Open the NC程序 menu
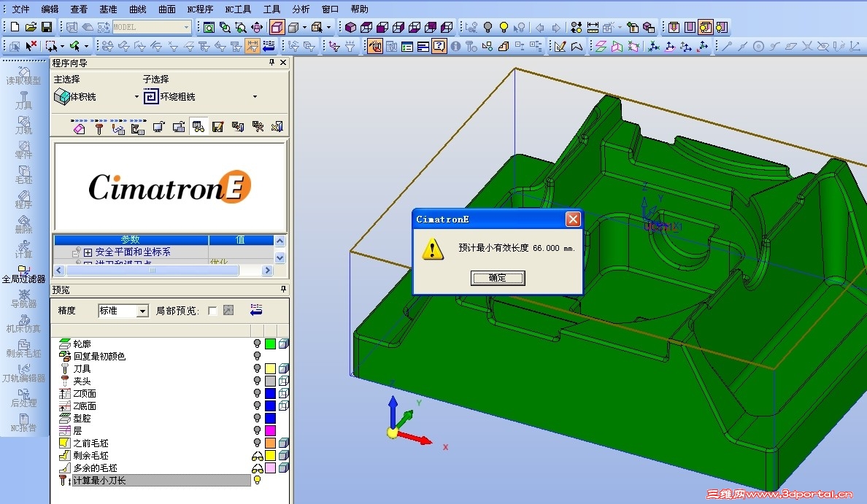The width and height of the screenshot is (867, 504). click(x=200, y=9)
